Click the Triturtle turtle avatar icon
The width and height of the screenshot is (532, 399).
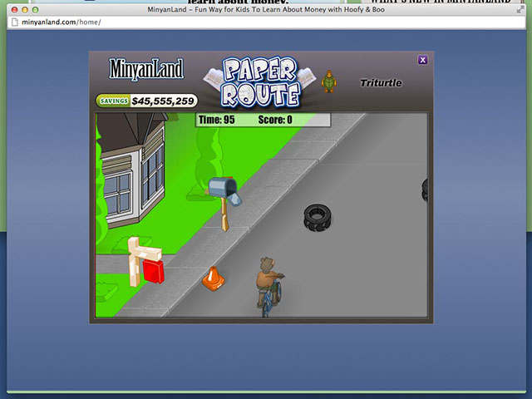click(328, 81)
